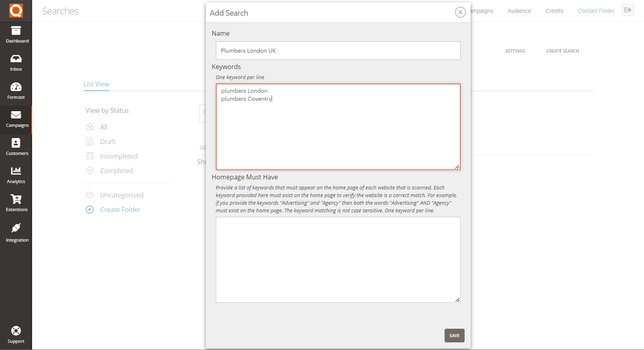Click the Keywords textarea resize handle
The height and width of the screenshot is (350, 644).
click(x=457, y=167)
